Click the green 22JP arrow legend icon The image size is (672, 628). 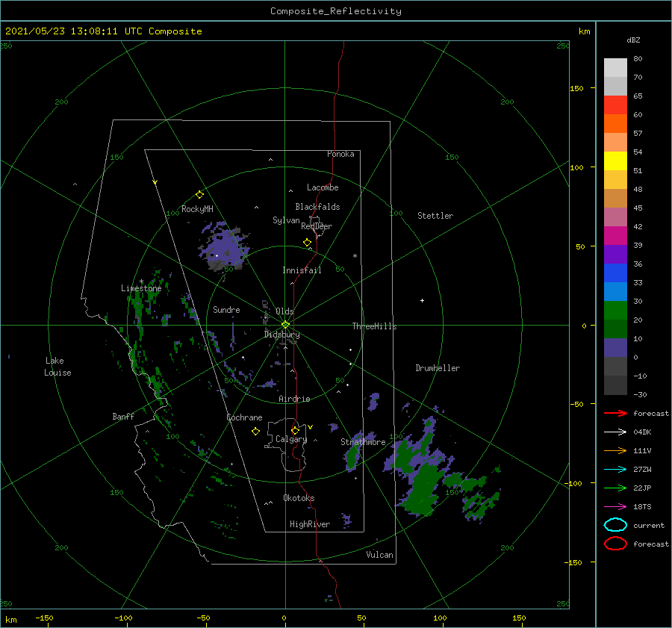tap(615, 488)
